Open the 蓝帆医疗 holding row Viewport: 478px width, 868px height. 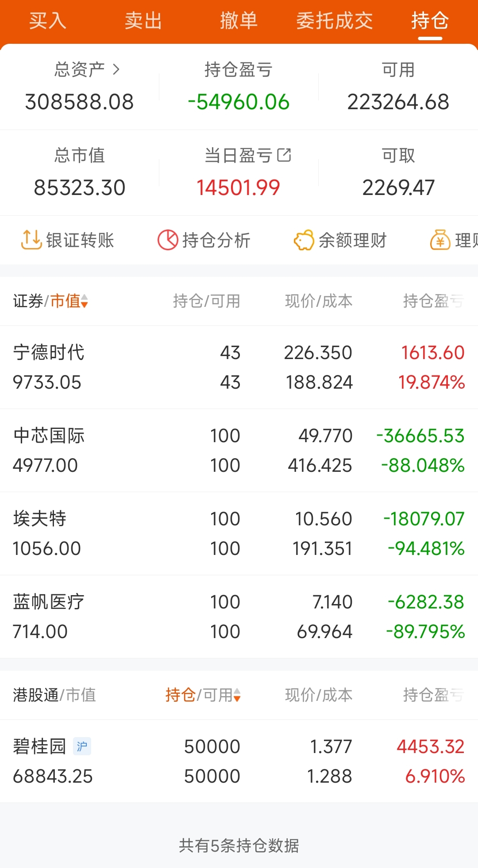point(239,617)
